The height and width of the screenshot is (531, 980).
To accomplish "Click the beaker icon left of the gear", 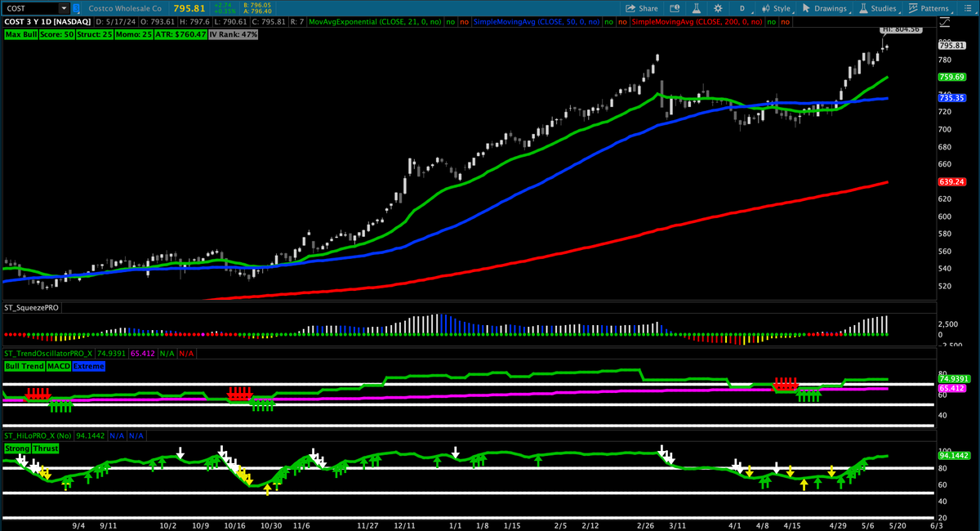I will pyautogui.click(x=697, y=7).
